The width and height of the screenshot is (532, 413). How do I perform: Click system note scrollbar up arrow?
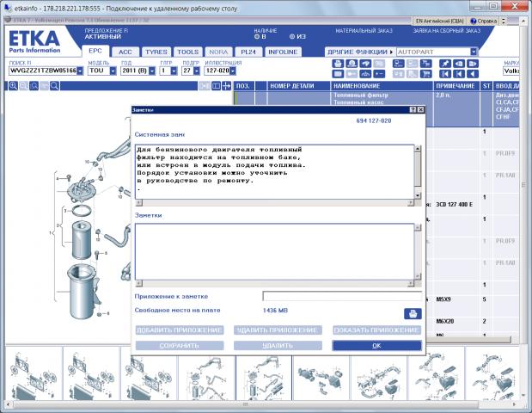click(x=418, y=148)
